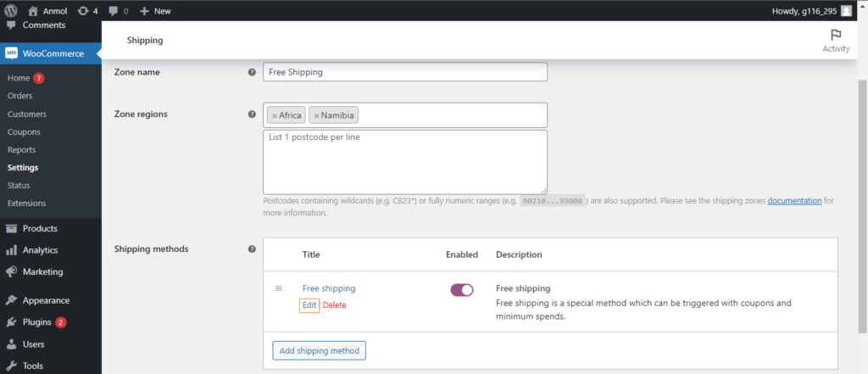
Task: Click the New plus icon
Action: tap(144, 11)
